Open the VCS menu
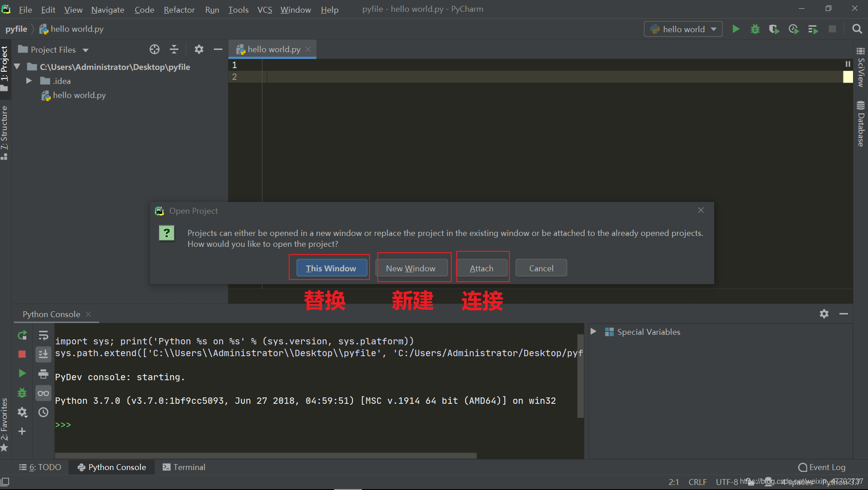Image resolution: width=868 pixels, height=490 pixels. tap(265, 10)
